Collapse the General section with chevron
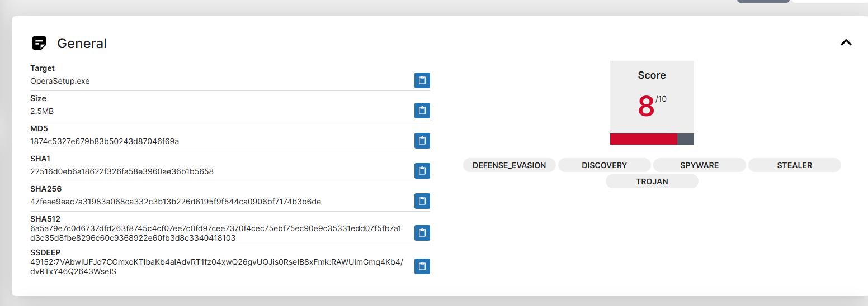 [846, 42]
